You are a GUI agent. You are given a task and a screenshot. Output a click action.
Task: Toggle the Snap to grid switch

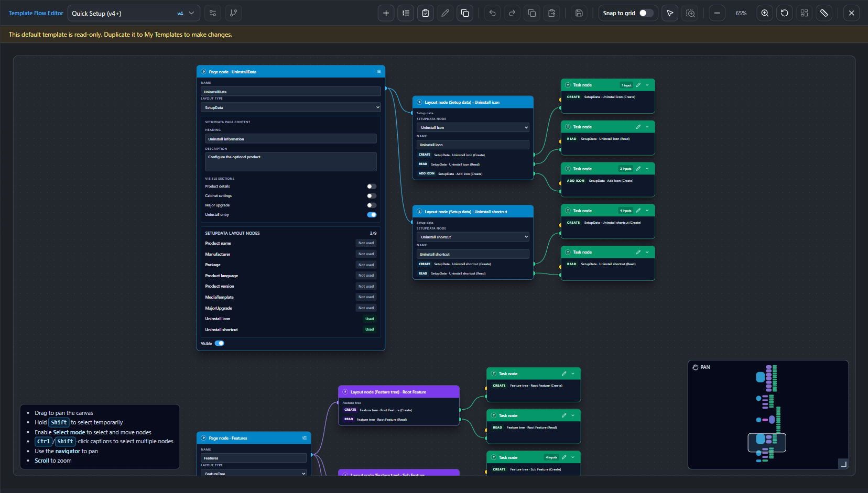point(646,13)
